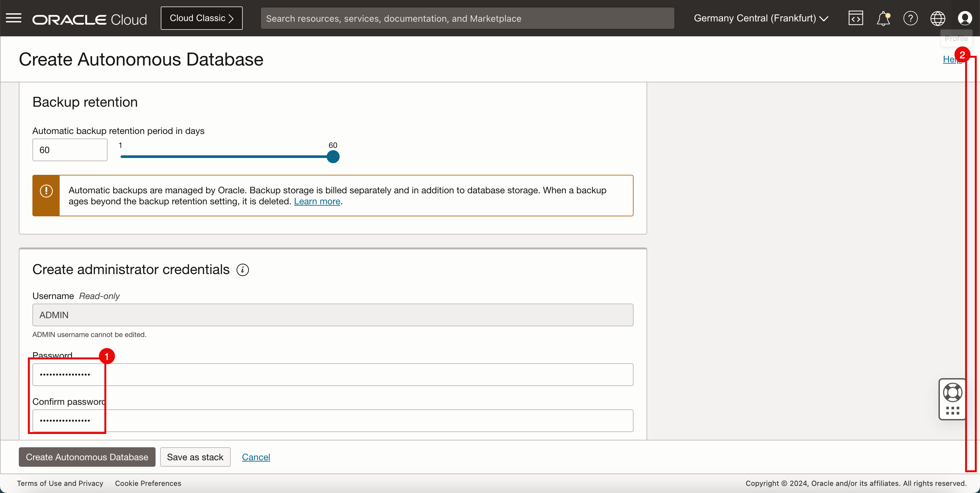Click the administrator credentials info icon
980x493 pixels.
click(x=243, y=270)
